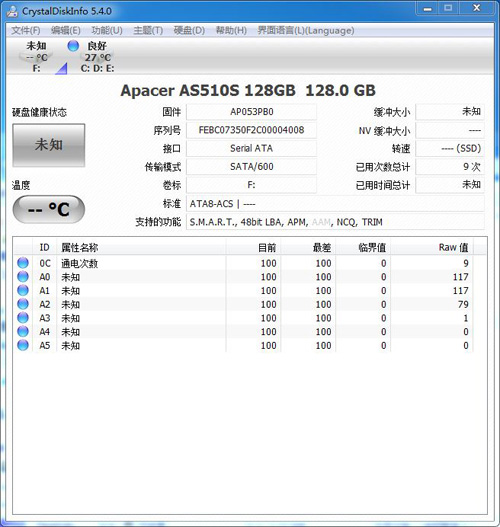The height and width of the screenshot is (527, 500).
Task: Click the blue status orb for attribute A5
Action: [23, 345]
